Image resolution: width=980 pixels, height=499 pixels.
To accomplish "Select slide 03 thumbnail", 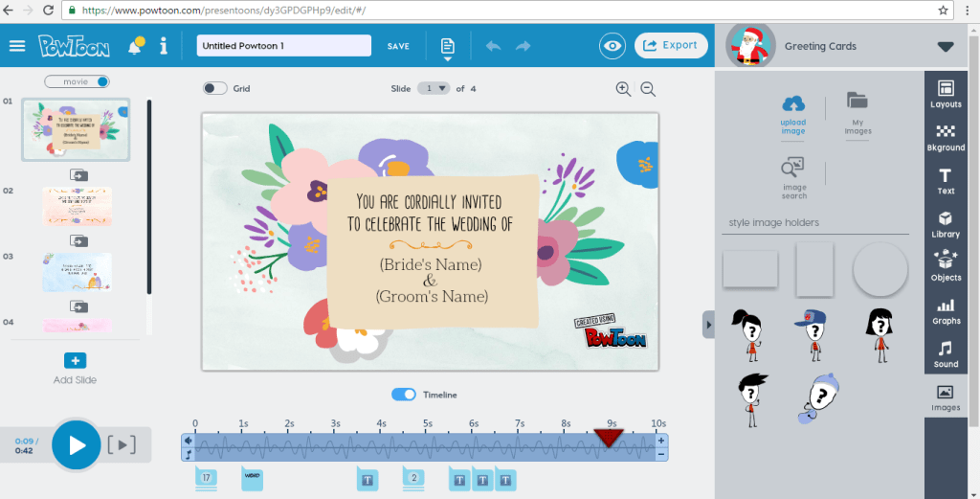I will click(x=78, y=272).
